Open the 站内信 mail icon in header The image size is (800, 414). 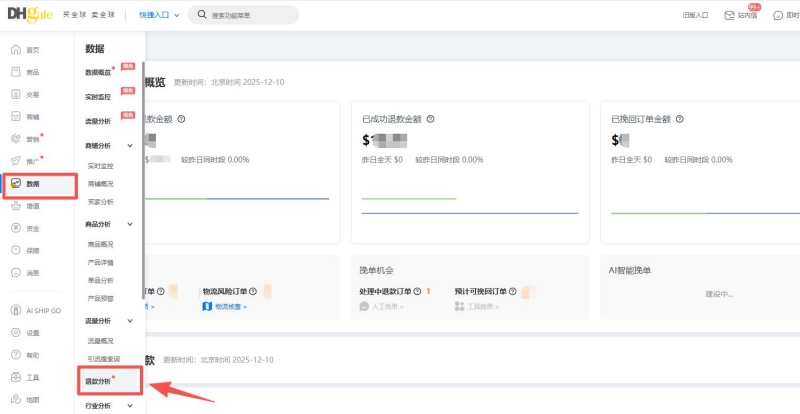(x=743, y=15)
